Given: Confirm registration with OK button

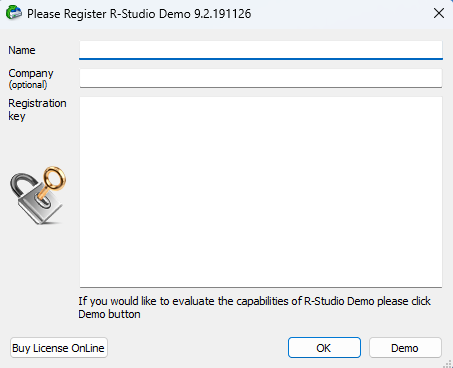Looking at the screenshot, I should pos(324,348).
